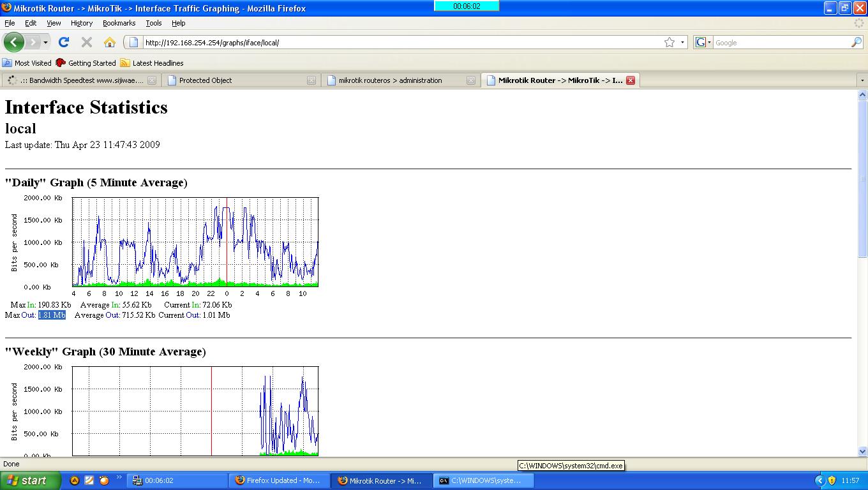Open the back/forward history dropdown arrow
Screen dimensions: 868x490
coord(45,43)
